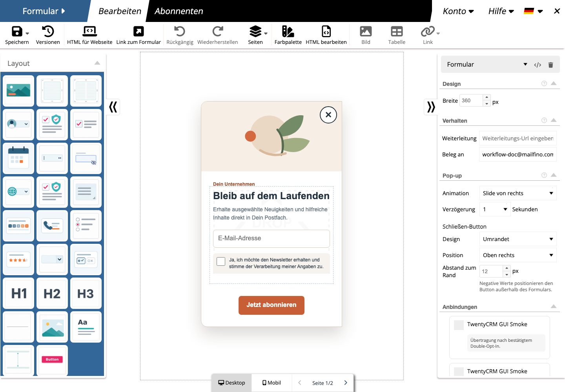
Task: Select the H2 heading element
Action: pyautogui.click(x=52, y=293)
